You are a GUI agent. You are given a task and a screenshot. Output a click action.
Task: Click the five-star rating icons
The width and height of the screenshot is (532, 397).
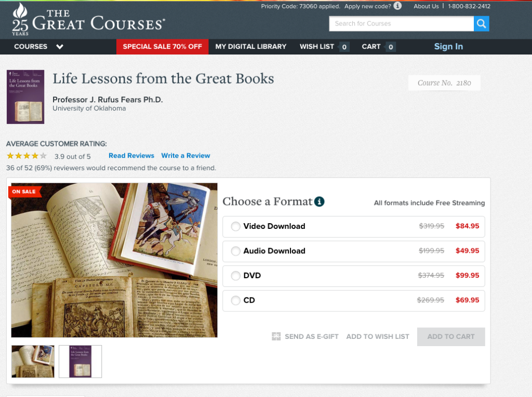pos(26,156)
